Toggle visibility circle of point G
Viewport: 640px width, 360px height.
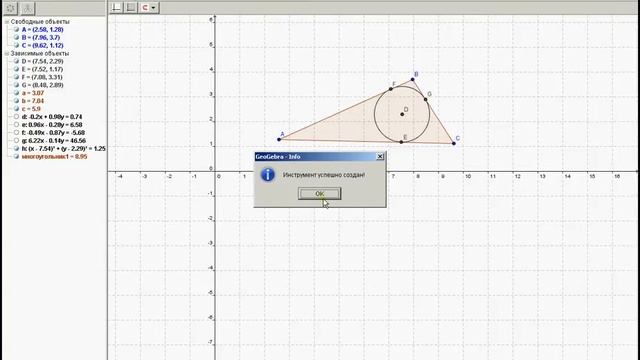point(16,85)
